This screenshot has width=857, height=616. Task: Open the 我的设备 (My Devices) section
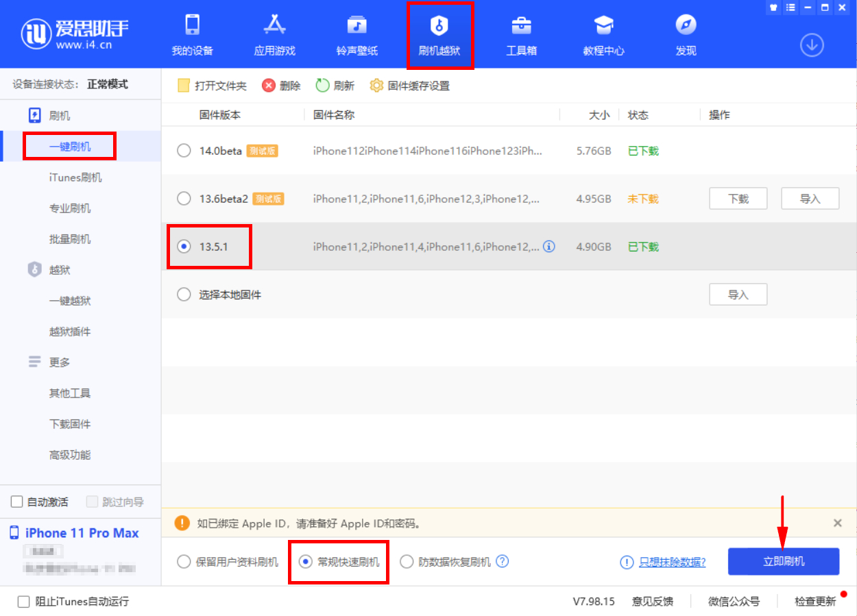point(193,33)
